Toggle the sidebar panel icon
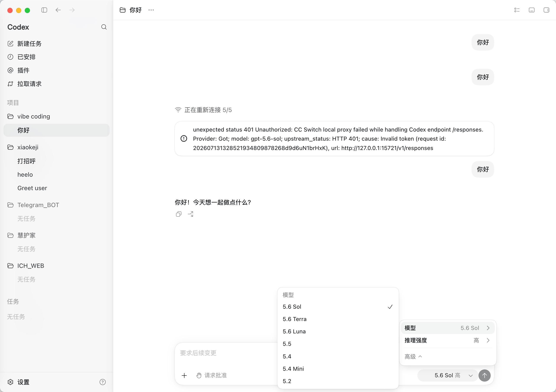 [x=44, y=10]
